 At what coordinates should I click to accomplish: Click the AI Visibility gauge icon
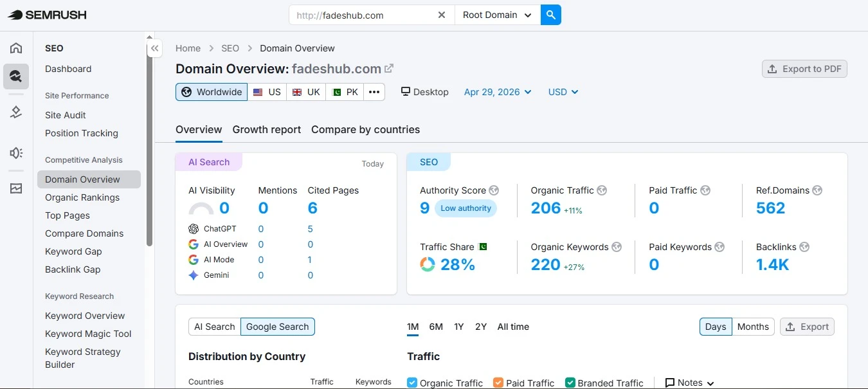pyautogui.click(x=201, y=209)
